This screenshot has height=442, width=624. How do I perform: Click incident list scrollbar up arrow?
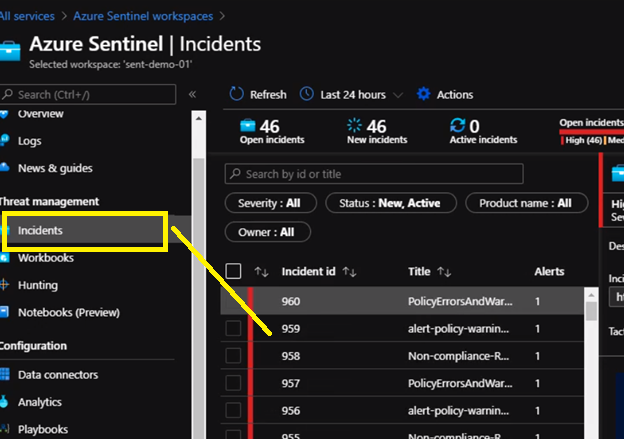pyautogui.click(x=591, y=295)
